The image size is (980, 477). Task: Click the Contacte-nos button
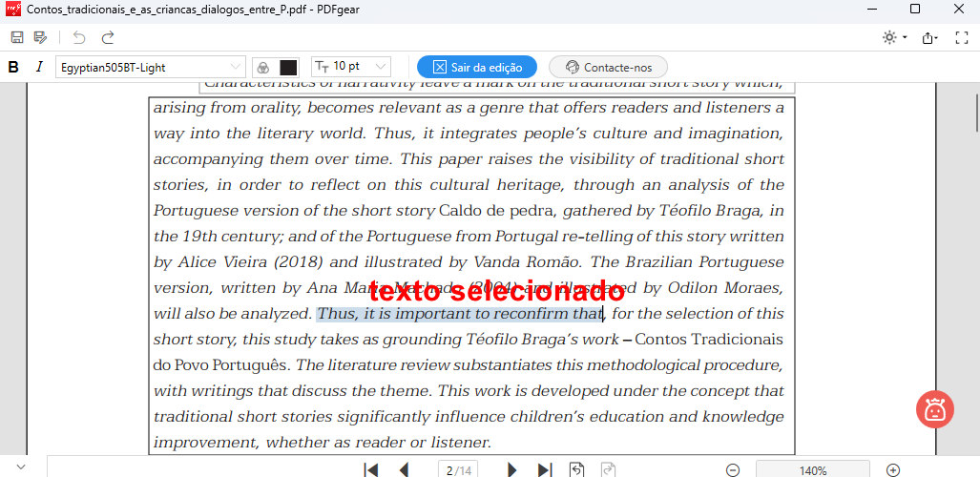pyautogui.click(x=608, y=67)
